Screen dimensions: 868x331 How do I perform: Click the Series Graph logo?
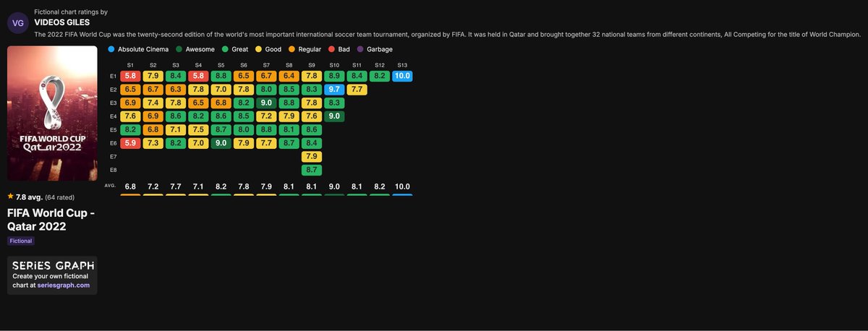[52, 265]
